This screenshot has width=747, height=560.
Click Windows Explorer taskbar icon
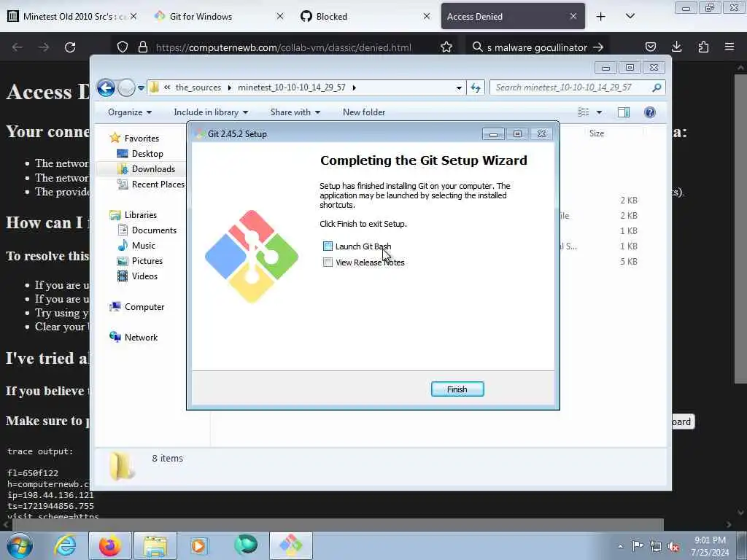(155, 545)
